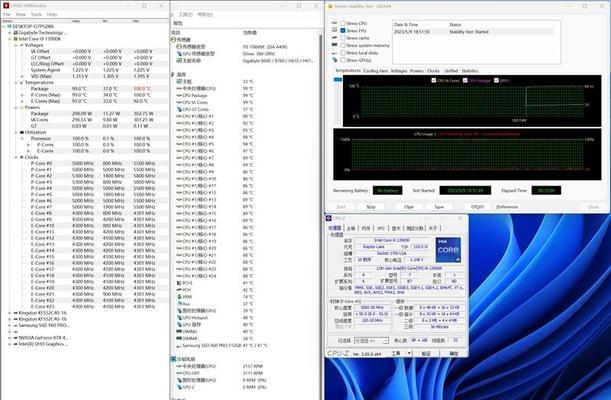Open Preferences in stability test

pos(507,207)
